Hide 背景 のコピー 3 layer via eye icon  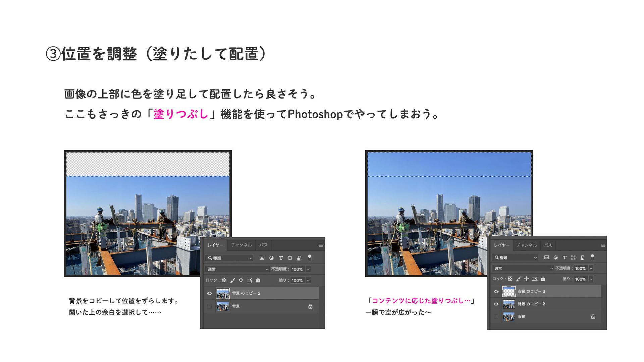pos(496,291)
